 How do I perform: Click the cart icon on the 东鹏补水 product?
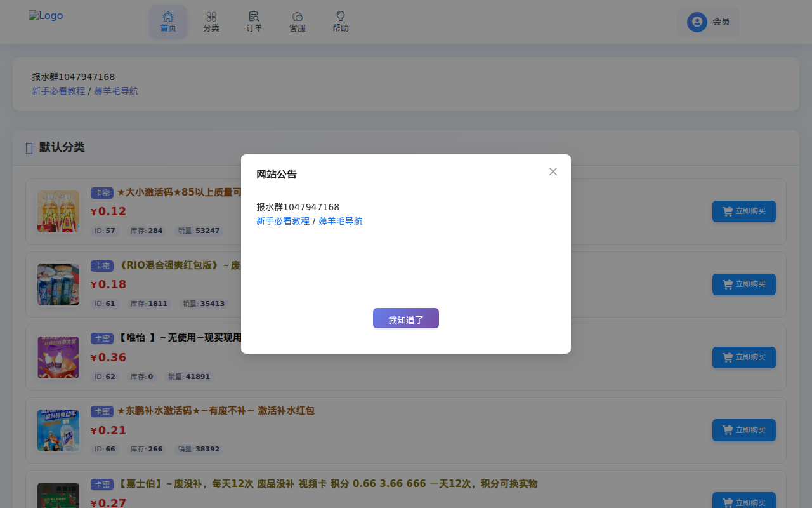[x=727, y=430]
